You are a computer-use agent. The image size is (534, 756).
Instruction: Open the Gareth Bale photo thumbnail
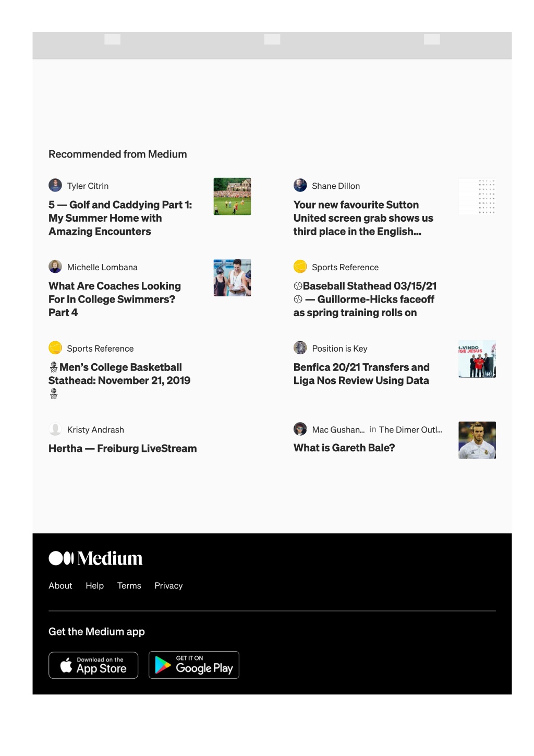[x=477, y=440]
